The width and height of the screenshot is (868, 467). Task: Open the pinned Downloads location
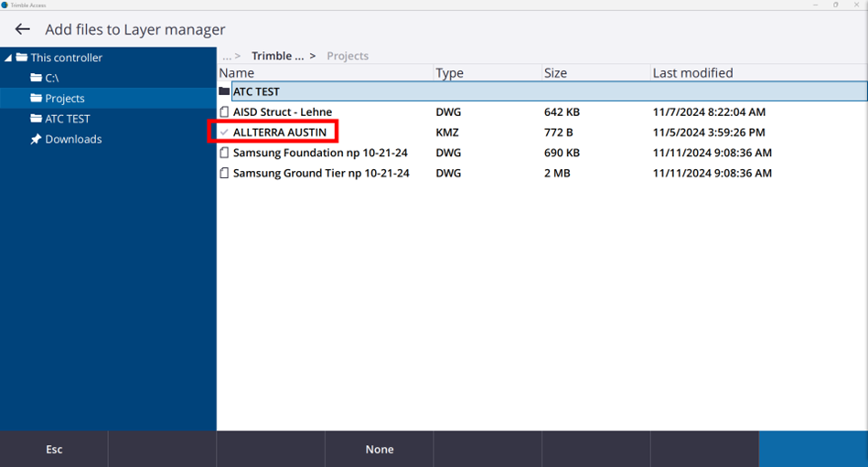pyautogui.click(x=73, y=140)
